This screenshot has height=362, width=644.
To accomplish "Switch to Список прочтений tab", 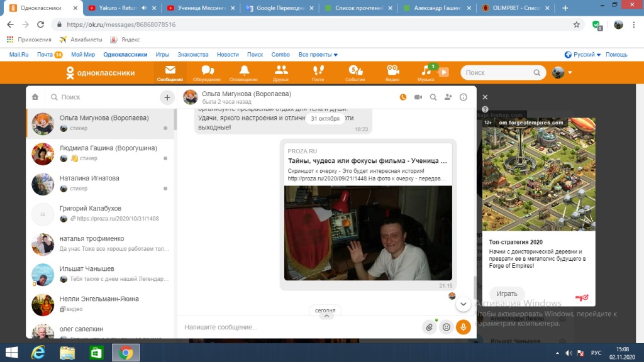I will 358,8.
